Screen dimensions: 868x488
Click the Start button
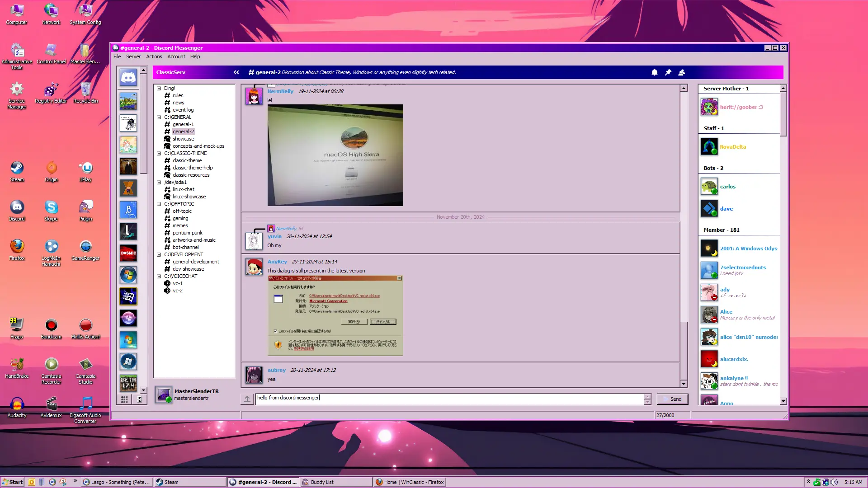pos(12,482)
